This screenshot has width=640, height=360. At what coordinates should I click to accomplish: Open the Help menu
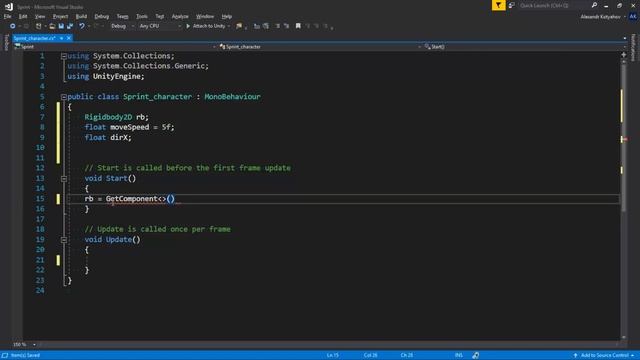pyautogui.click(x=227, y=16)
